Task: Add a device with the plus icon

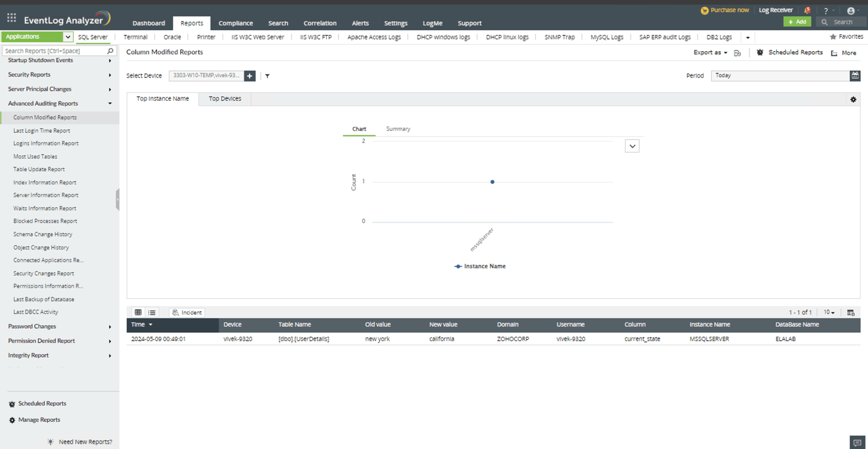Action: pyautogui.click(x=250, y=76)
